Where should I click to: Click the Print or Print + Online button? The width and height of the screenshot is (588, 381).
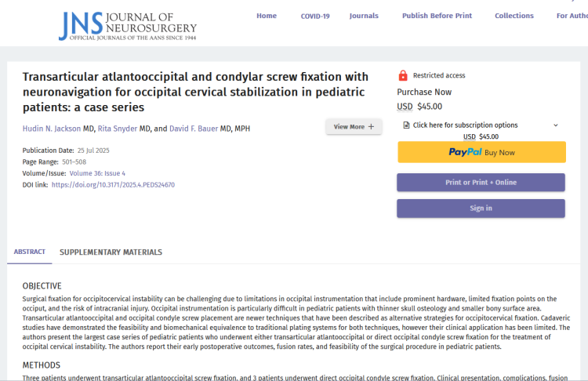click(481, 182)
